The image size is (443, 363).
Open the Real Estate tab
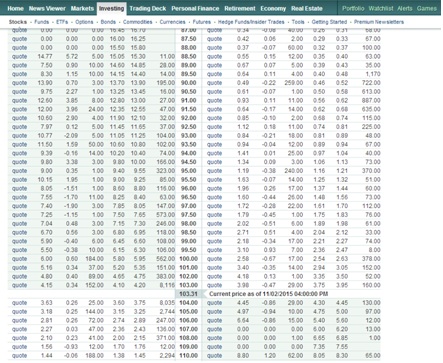click(x=307, y=8)
